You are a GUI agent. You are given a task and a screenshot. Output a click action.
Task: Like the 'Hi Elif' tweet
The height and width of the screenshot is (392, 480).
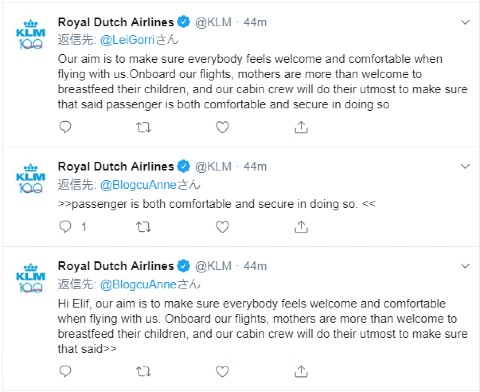[x=222, y=371]
